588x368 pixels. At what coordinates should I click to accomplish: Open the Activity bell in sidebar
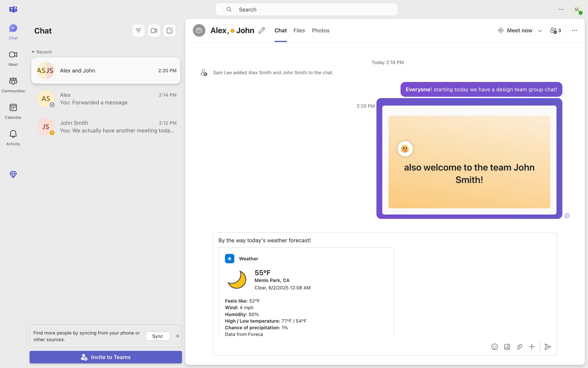(13, 137)
